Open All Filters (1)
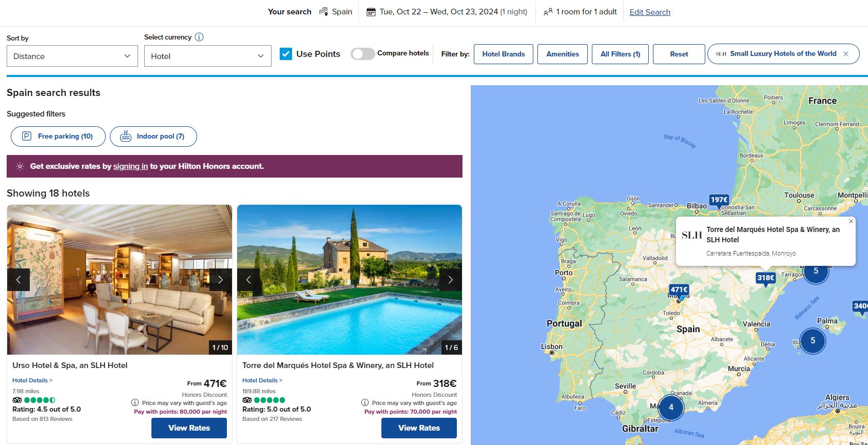This screenshot has height=445, width=868. point(620,54)
